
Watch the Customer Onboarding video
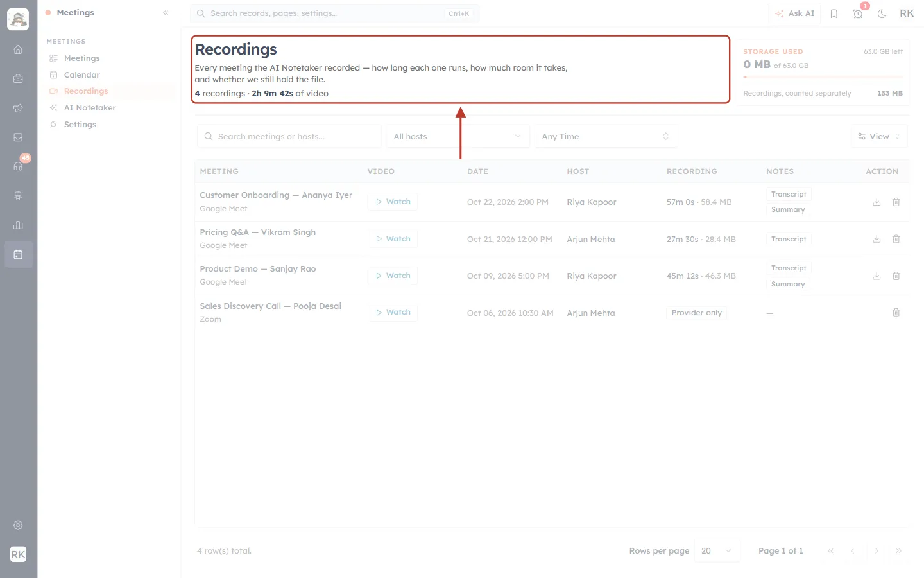pos(393,202)
